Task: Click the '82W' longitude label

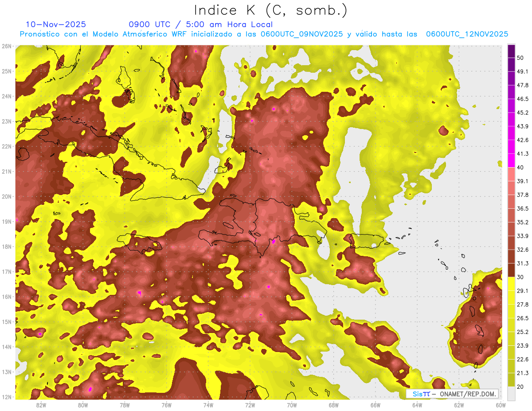Action: coord(41,404)
